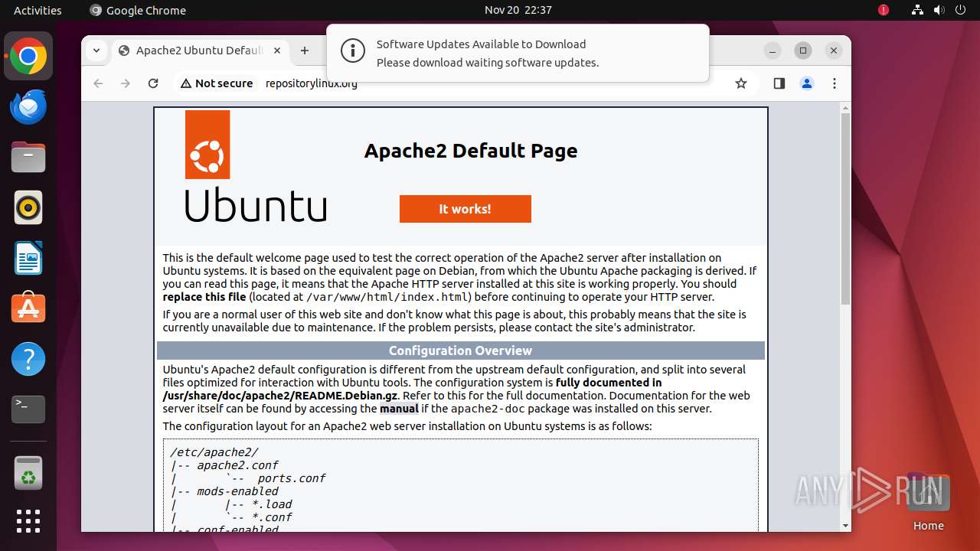Open Chrome profile avatar menu
This screenshot has height=551, width=980.
click(x=807, y=83)
